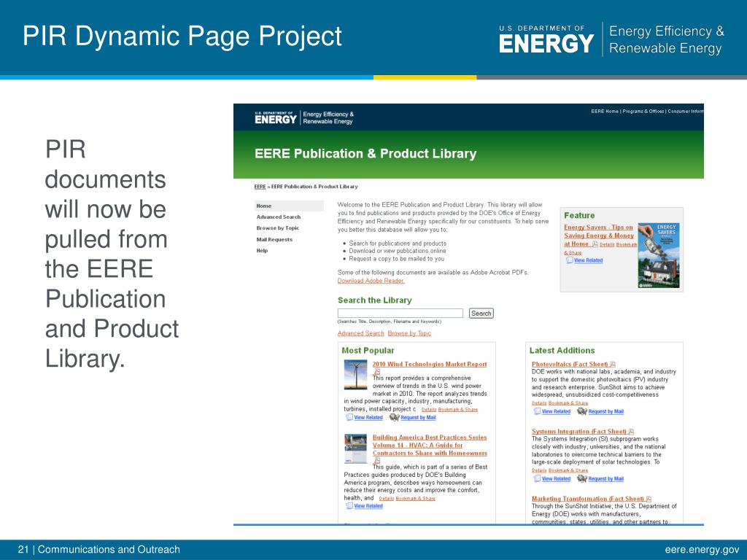Open the 2010 Wind Technologies Market Report link

[x=429, y=365]
